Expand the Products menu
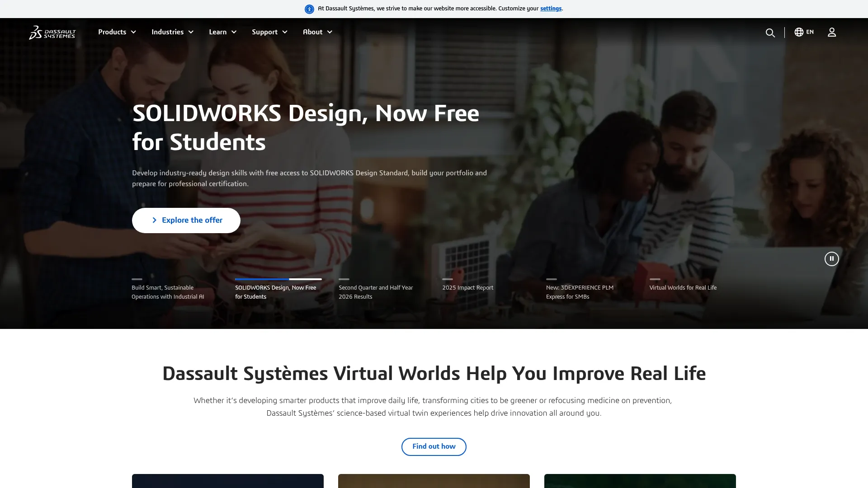 117,32
